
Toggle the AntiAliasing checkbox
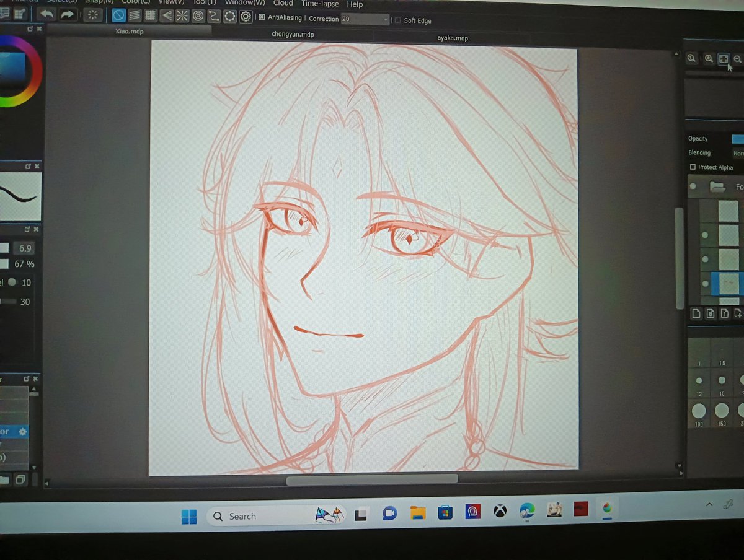click(262, 17)
